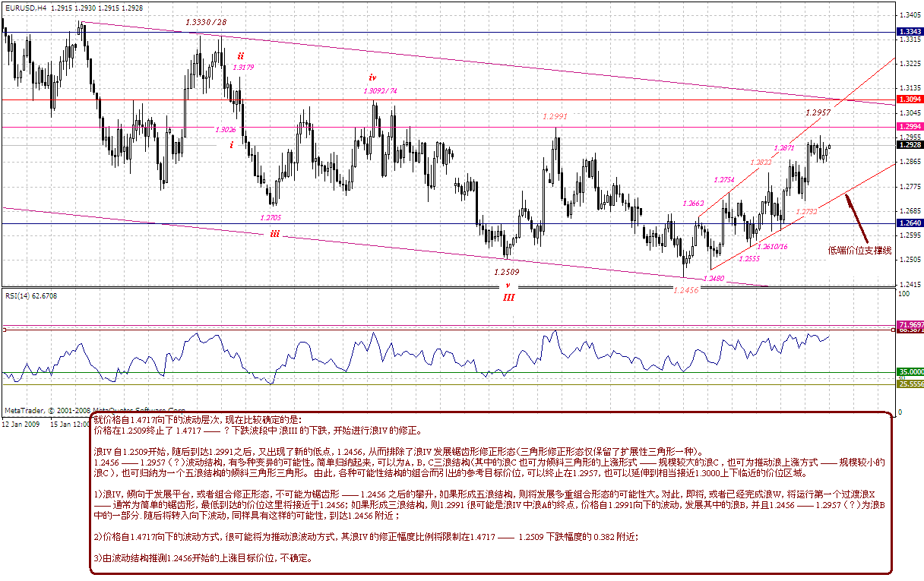Click the large red 'III' wave label

[x=508, y=298]
